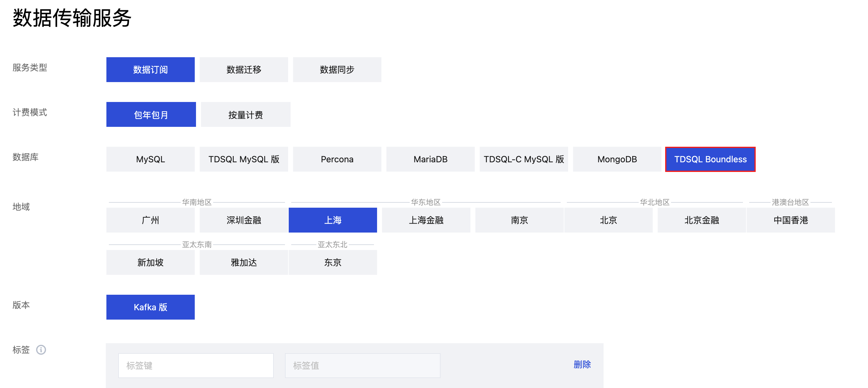Viewport: 868px width, 388px height.
Task: Select TDSQL Boundless database
Action: click(710, 159)
